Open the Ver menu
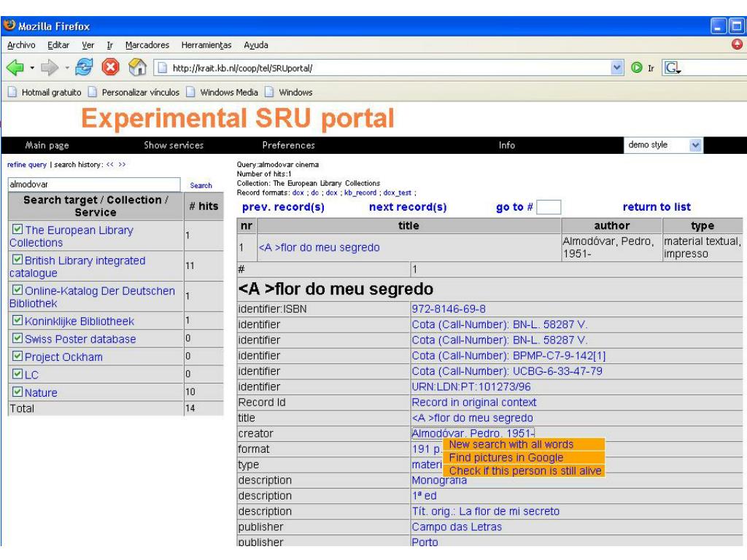Image resolution: width=747 pixels, height=560 pixels. point(88,44)
